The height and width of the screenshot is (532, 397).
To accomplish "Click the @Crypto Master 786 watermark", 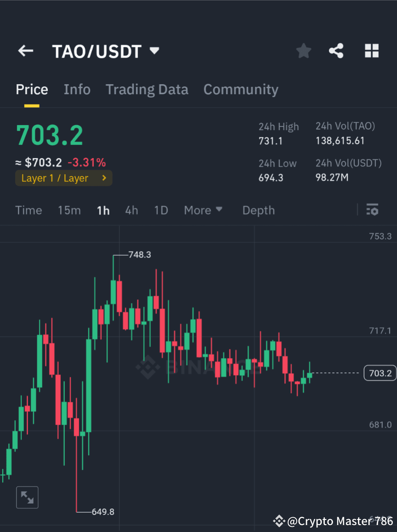I will click(x=333, y=521).
